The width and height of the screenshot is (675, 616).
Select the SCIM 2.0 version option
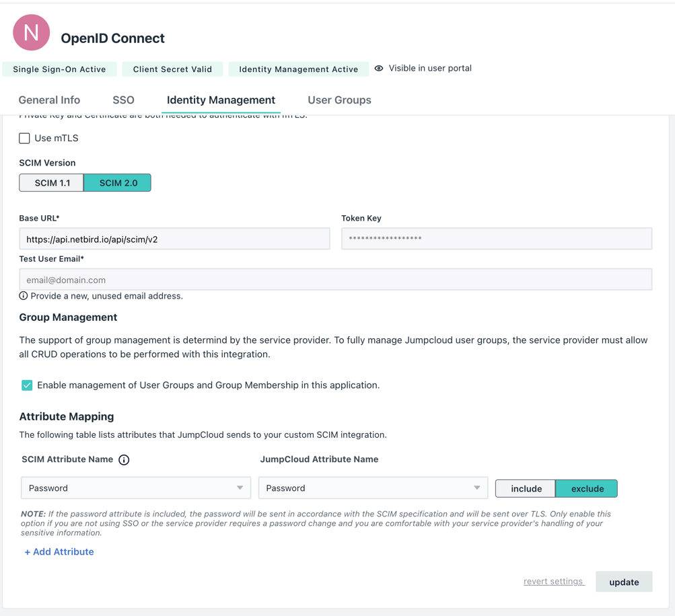click(x=117, y=182)
